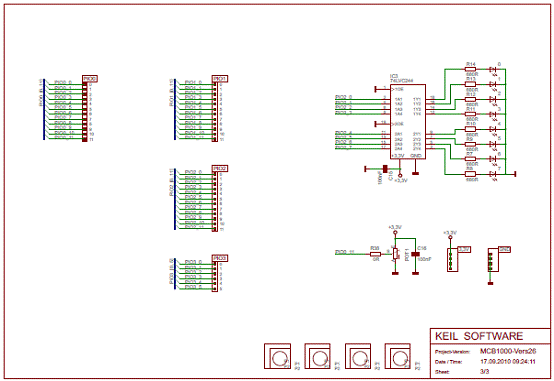Click the POT1 potentiometer symbol
Screen dimensions: 554x381
point(395,253)
